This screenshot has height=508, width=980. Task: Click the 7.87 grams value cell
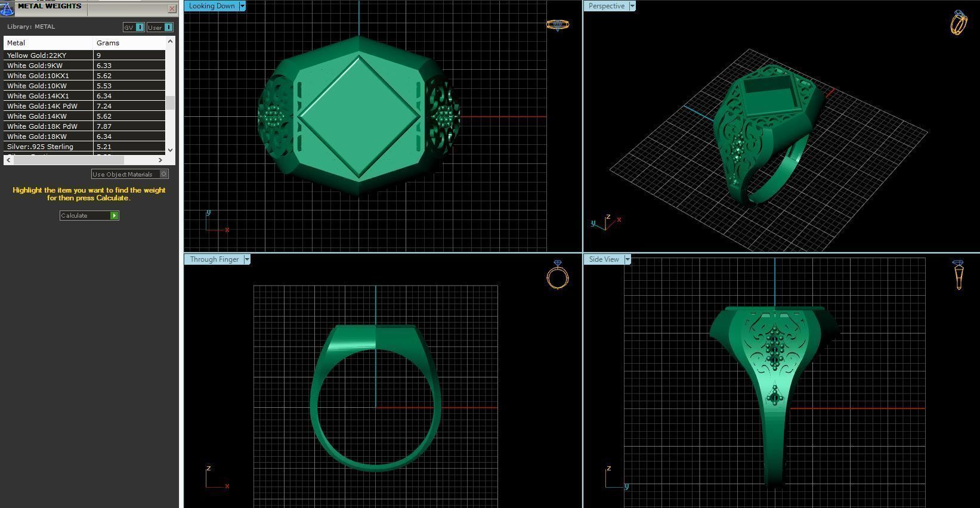pos(129,126)
